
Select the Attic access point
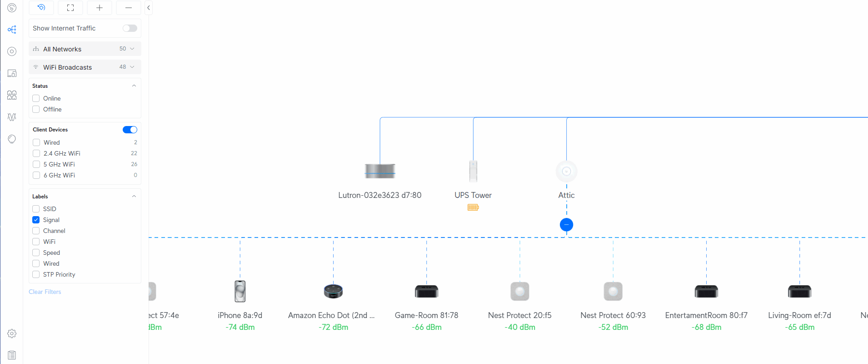point(566,172)
